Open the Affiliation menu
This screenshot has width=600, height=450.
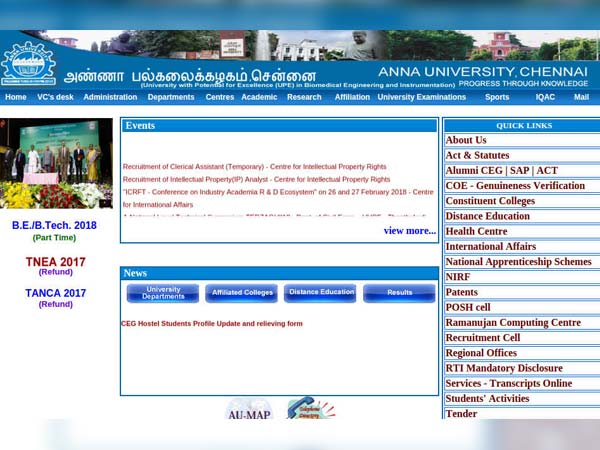352,97
